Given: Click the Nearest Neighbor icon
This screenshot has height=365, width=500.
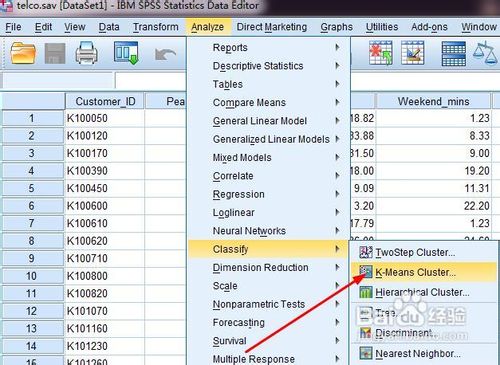Looking at the screenshot, I should [366, 353].
